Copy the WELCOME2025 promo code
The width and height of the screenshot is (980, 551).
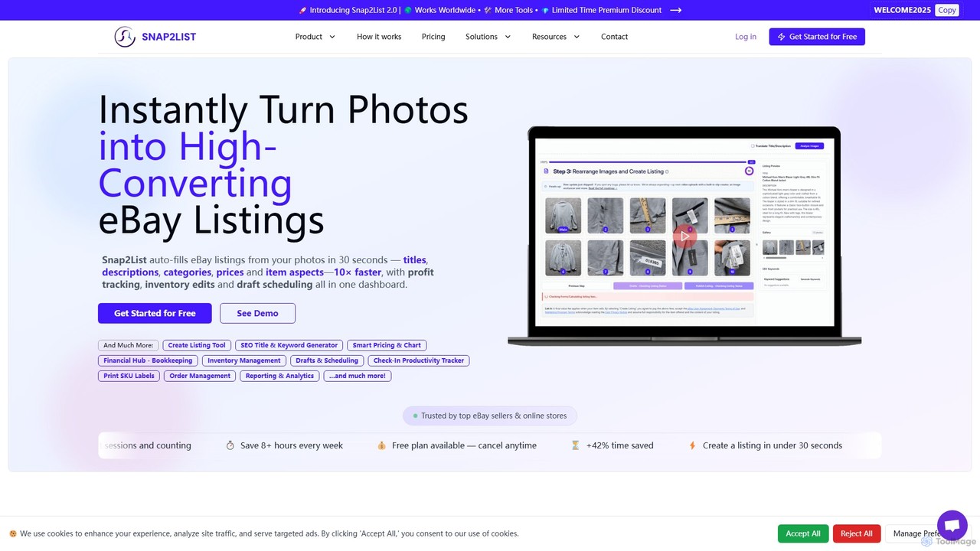[x=947, y=10]
